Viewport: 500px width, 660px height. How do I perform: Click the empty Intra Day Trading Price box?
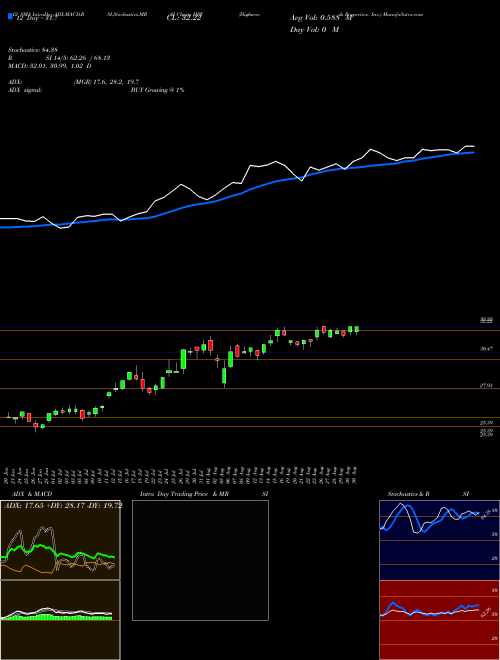point(200,560)
